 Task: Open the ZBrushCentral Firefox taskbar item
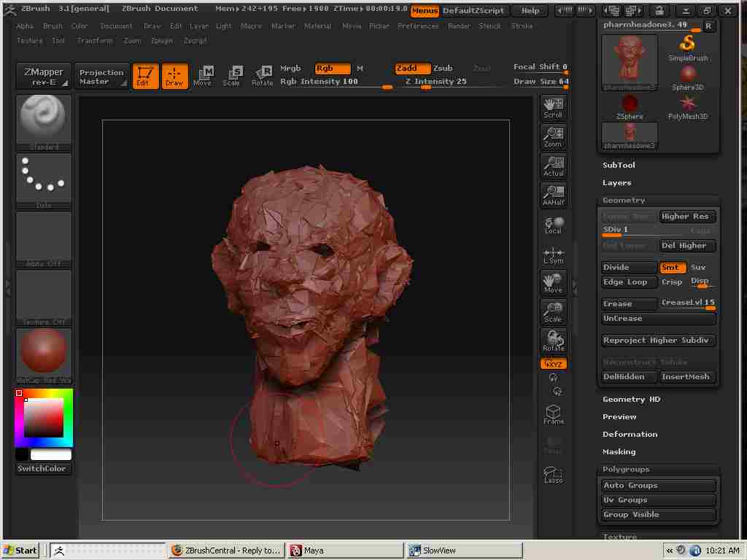[x=226, y=551]
